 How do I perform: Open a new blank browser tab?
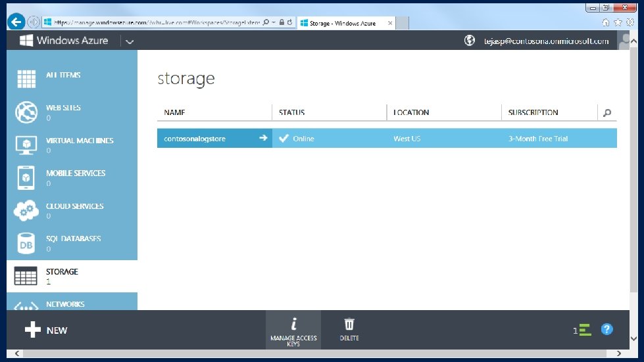(402, 24)
